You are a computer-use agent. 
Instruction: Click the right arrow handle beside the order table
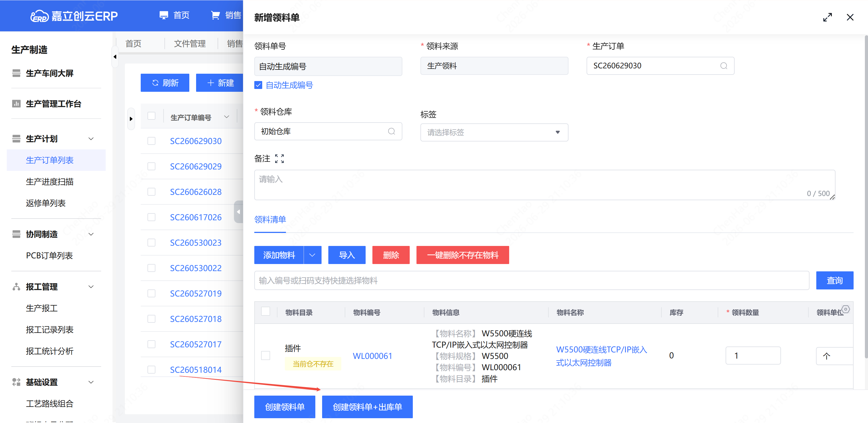click(x=131, y=119)
